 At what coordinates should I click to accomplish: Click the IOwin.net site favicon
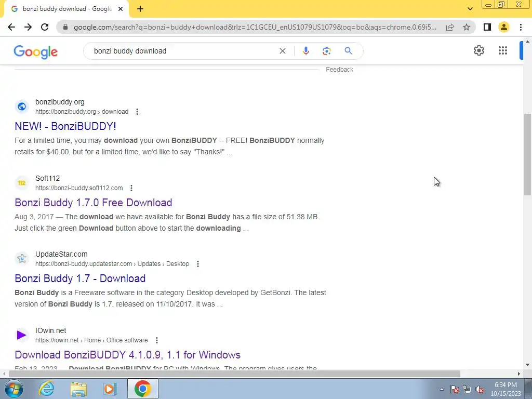click(22, 335)
